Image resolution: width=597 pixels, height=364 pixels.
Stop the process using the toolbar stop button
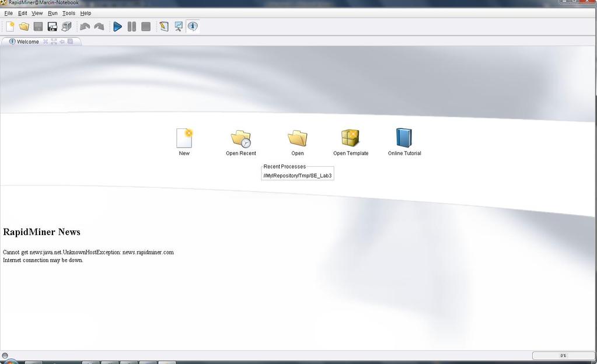pyautogui.click(x=146, y=27)
